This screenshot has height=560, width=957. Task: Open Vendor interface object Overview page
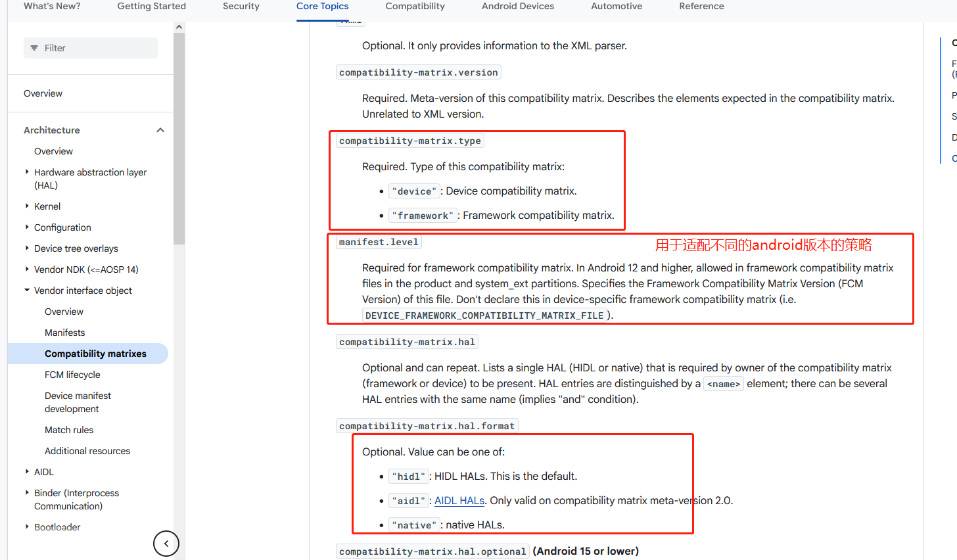64,312
